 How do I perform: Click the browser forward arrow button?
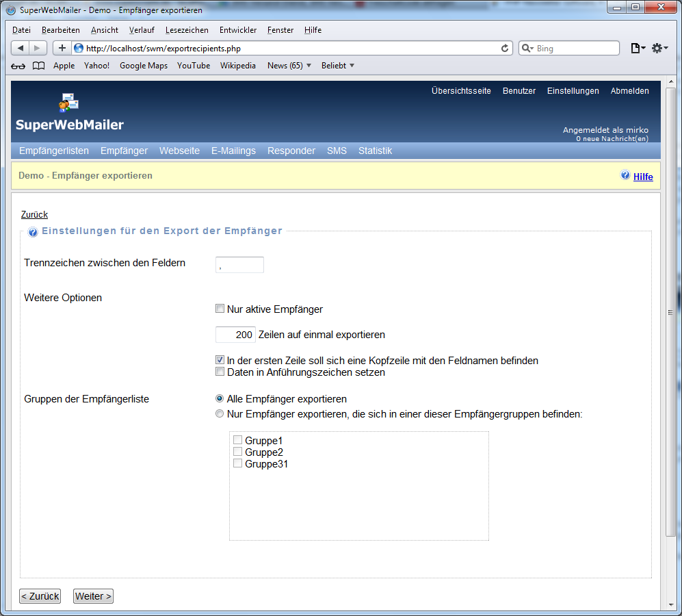pyautogui.click(x=38, y=48)
